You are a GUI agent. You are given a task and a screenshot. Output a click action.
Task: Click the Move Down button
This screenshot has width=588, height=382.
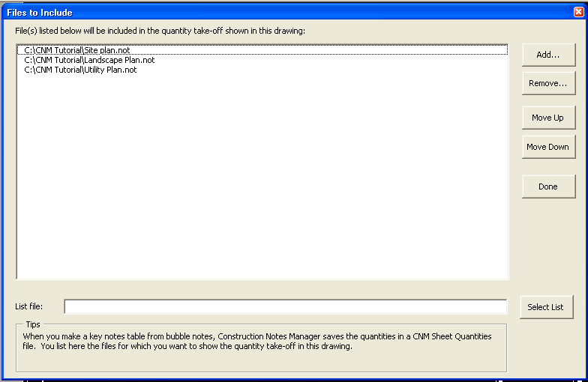pos(548,147)
